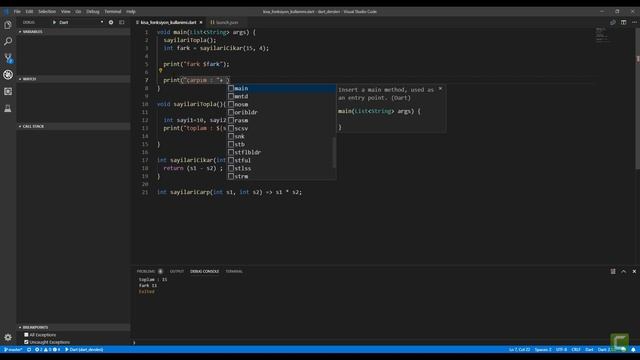Screen dimensions: 640x360
Task: Open the editor More Actions ellipsis
Action: [634, 22]
